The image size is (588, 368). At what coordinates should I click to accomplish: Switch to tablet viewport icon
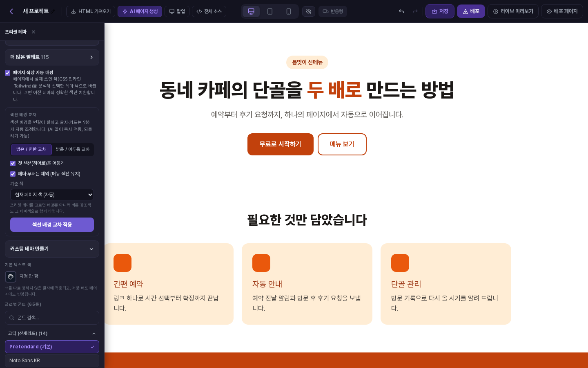270,11
